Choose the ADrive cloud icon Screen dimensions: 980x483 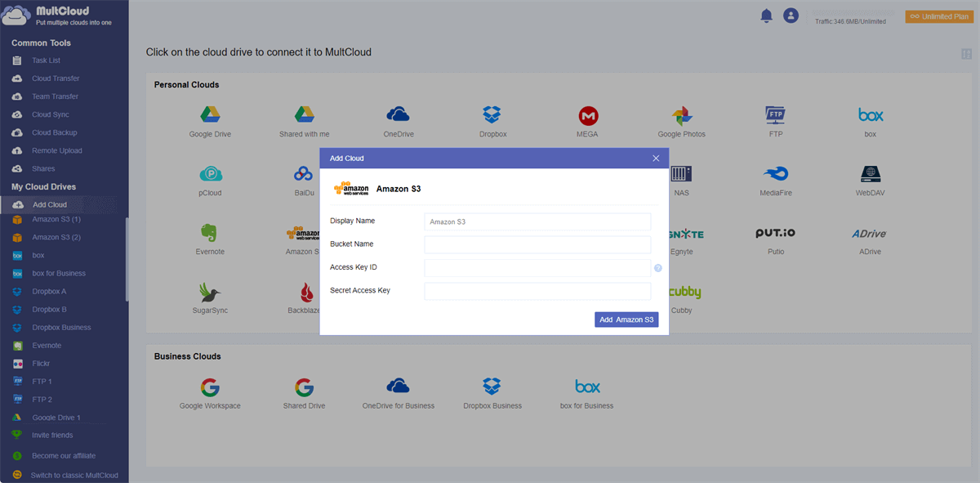point(869,234)
